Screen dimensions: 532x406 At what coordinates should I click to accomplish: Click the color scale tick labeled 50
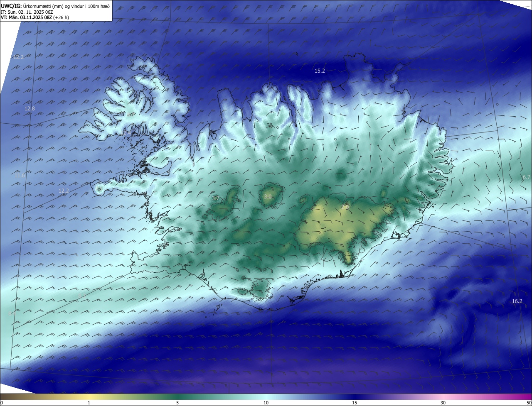(529, 403)
